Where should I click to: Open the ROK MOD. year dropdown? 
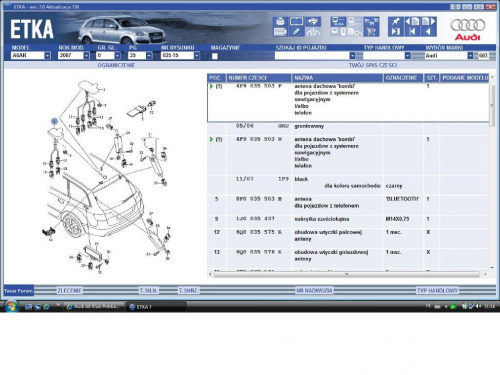(x=86, y=56)
